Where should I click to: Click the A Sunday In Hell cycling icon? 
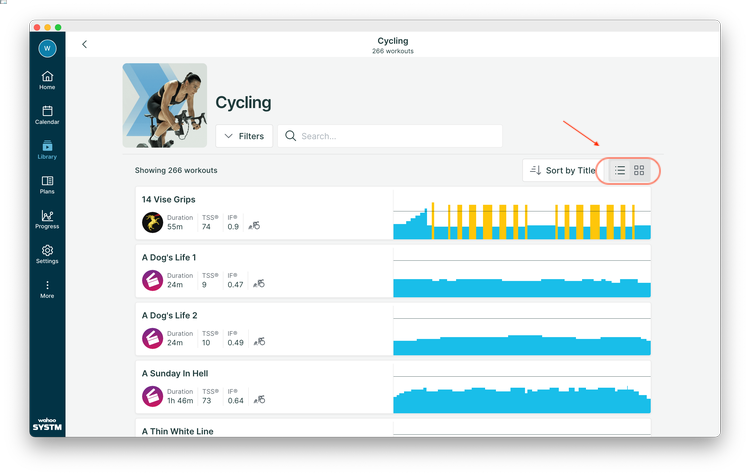click(259, 399)
